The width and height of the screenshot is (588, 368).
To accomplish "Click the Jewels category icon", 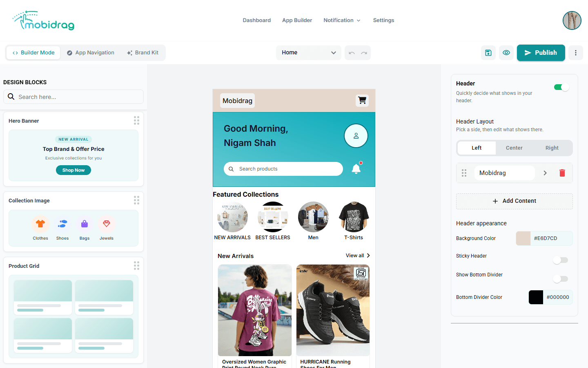I will (107, 224).
